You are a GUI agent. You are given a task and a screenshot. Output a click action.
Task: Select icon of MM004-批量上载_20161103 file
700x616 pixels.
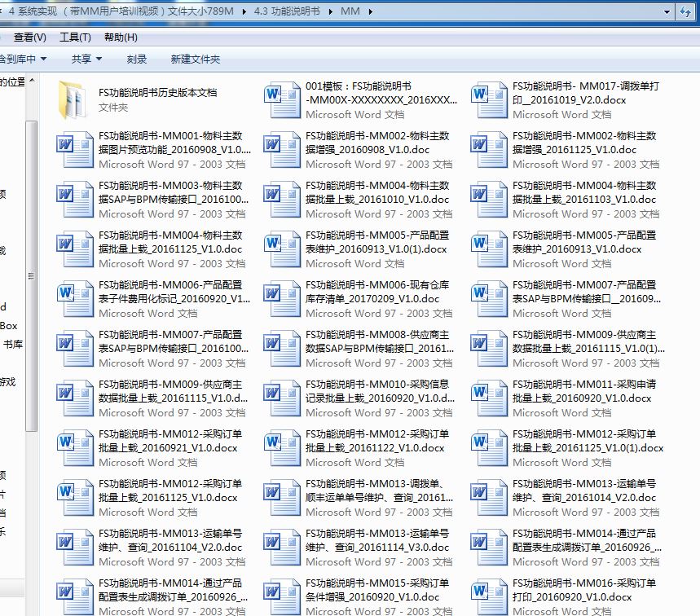(x=489, y=199)
